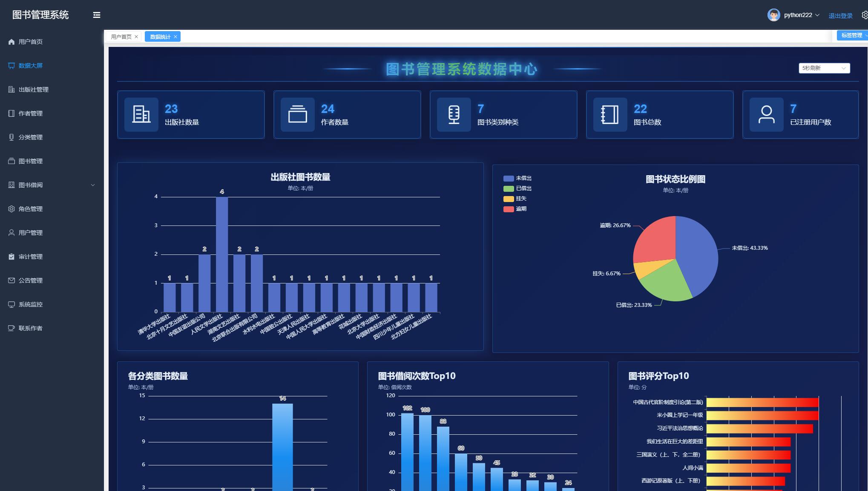Image resolution: width=868 pixels, height=491 pixels.
Task: Collapse sidebar with hamburger menu icon
Action: click(x=97, y=15)
